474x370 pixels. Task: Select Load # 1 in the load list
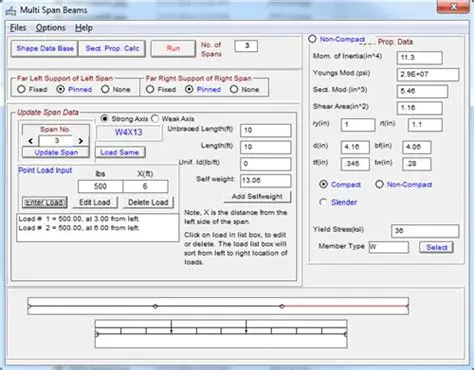[79, 219]
